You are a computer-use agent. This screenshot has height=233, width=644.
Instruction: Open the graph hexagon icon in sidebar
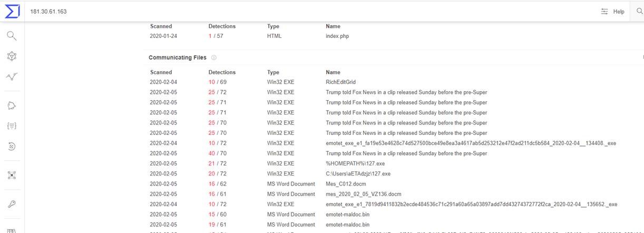(x=12, y=56)
